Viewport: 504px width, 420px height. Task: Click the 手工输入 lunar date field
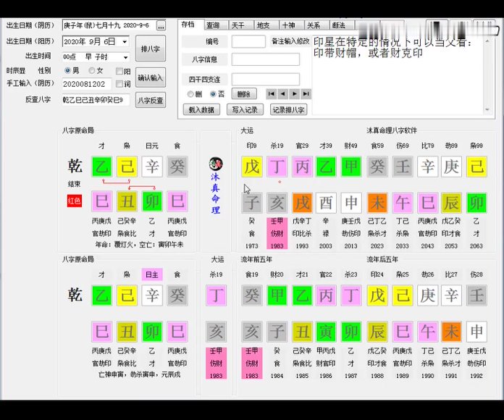[87, 84]
